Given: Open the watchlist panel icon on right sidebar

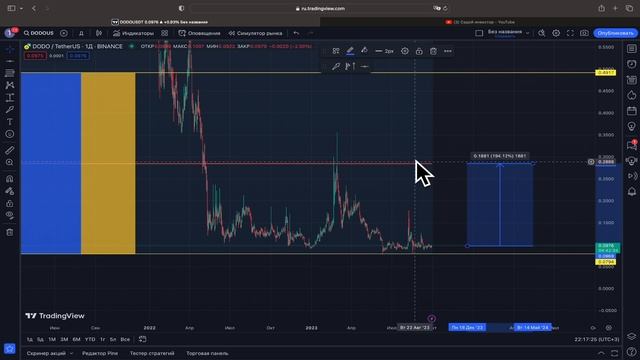Looking at the screenshot, I should coord(632,49).
